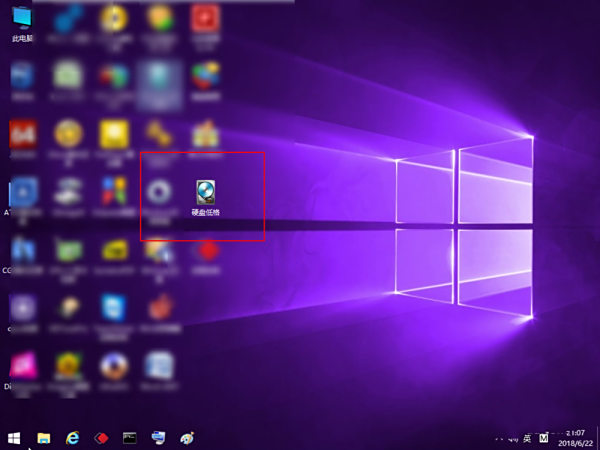Launch File Explorer from the taskbar
Image resolution: width=600 pixels, height=450 pixels.
tap(44, 438)
